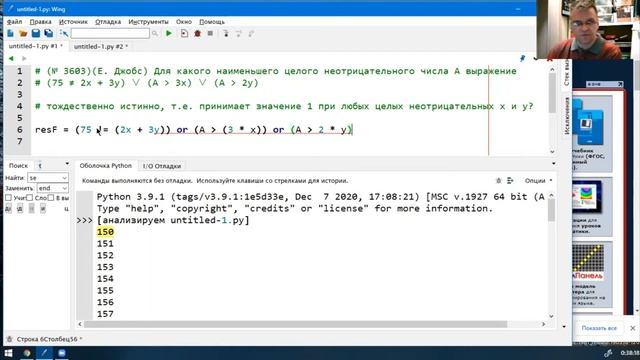
Task: Click the step into icon
Action: [x=226, y=33]
